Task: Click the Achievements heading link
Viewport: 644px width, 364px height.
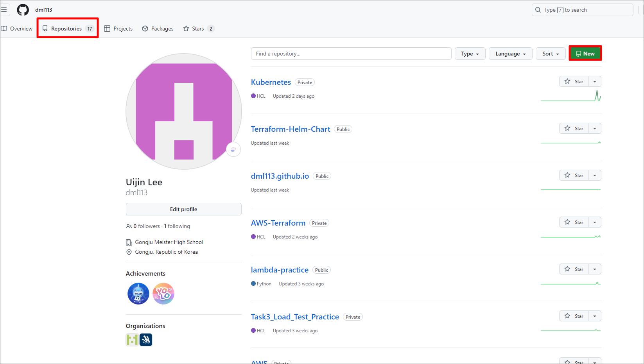Action: pyautogui.click(x=145, y=273)
